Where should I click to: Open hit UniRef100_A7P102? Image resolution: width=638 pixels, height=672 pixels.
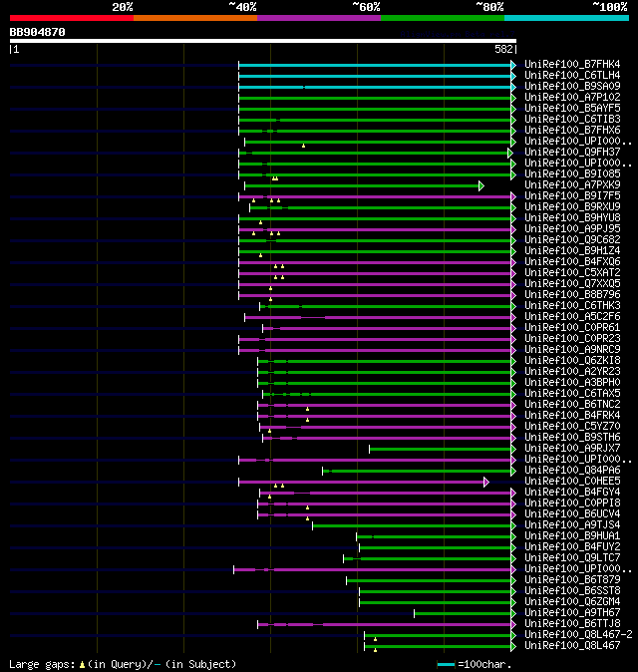point(572,98)
